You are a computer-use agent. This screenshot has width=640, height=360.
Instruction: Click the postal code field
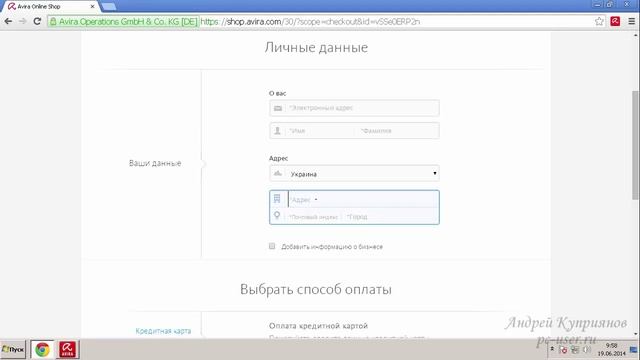[x=313, y=217]
